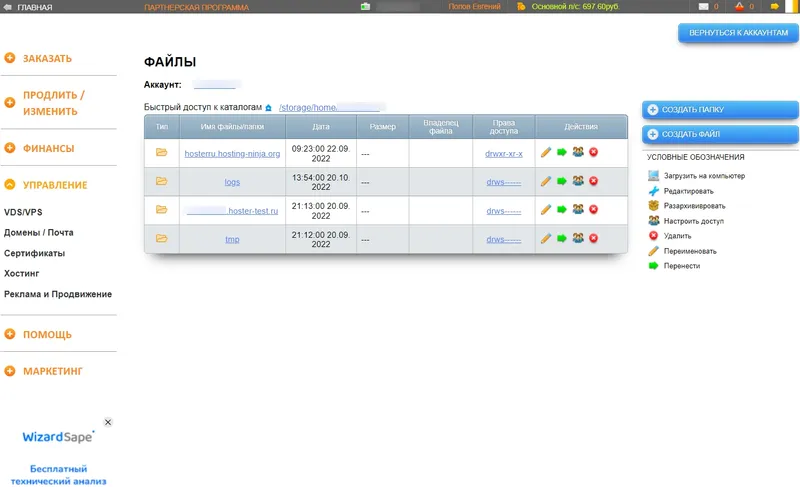Expand the МАРКЕТИНГ sidebar section
The height and width of the screenshot is (487, 800).
pyautogui.click(x=10, y=371)
